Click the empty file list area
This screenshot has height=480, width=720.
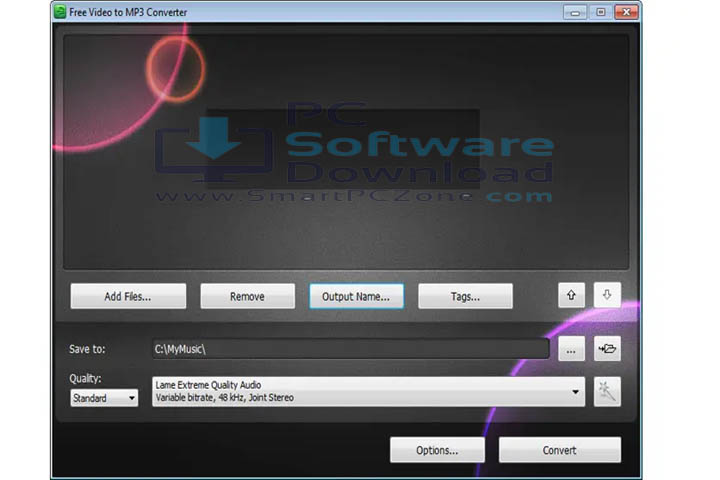coord(346,152)
